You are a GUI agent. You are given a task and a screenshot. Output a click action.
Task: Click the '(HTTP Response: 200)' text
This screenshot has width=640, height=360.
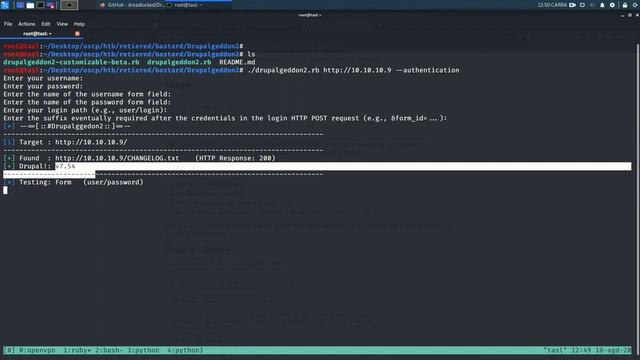click(x=235, y=158)
